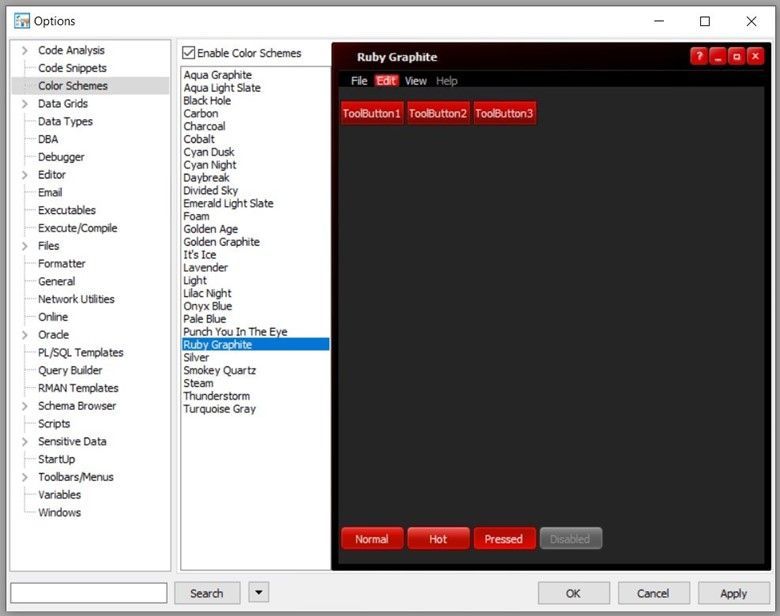Image resolution: width=780 pixels, height=616 pixels.
Task: Click the minimize icon in Ruby Graphite preview
Action: tap(718, 56)
